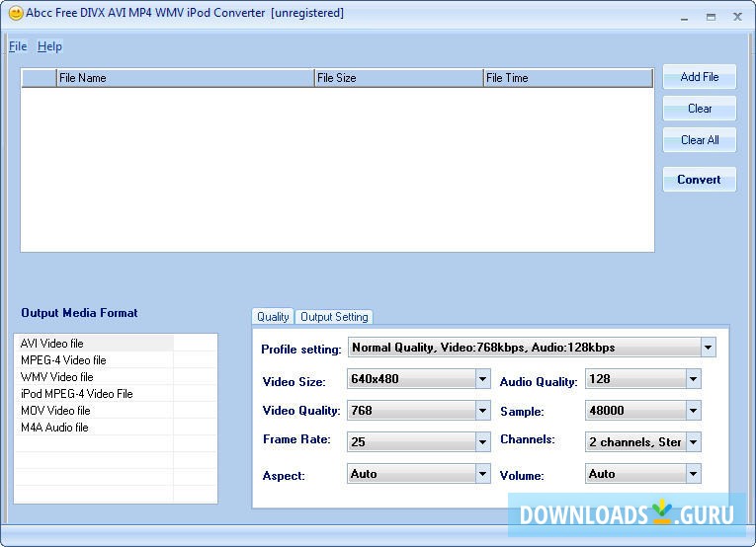Open the Volume dropdown

click(x=694, y=474)
